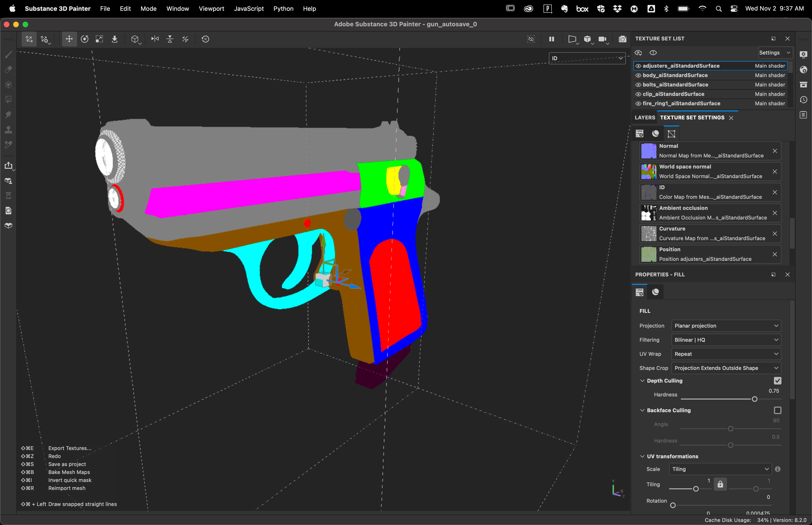Click the reset projection icon in toolbar

[x=205, y=39]
